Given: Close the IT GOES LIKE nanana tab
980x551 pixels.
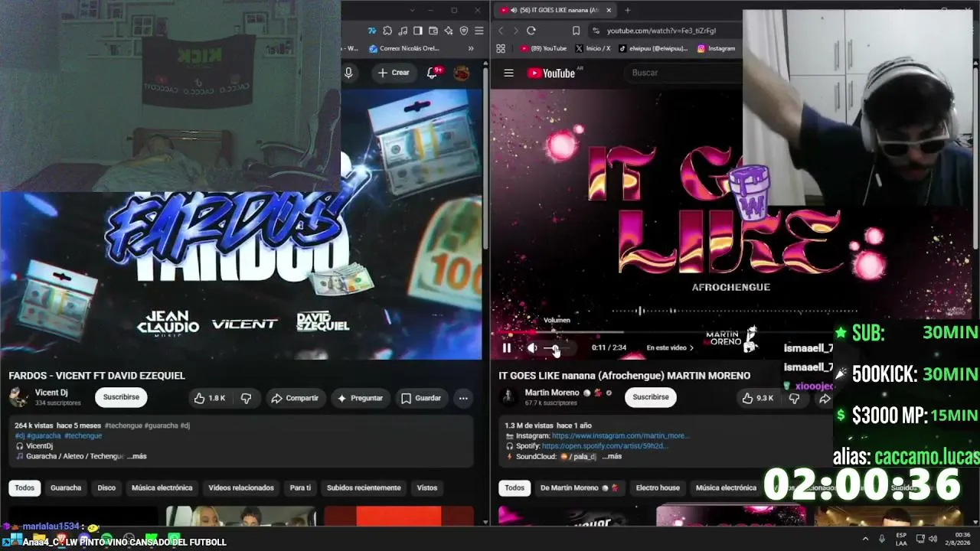Looking at the screenshot, I should point(609,10).
